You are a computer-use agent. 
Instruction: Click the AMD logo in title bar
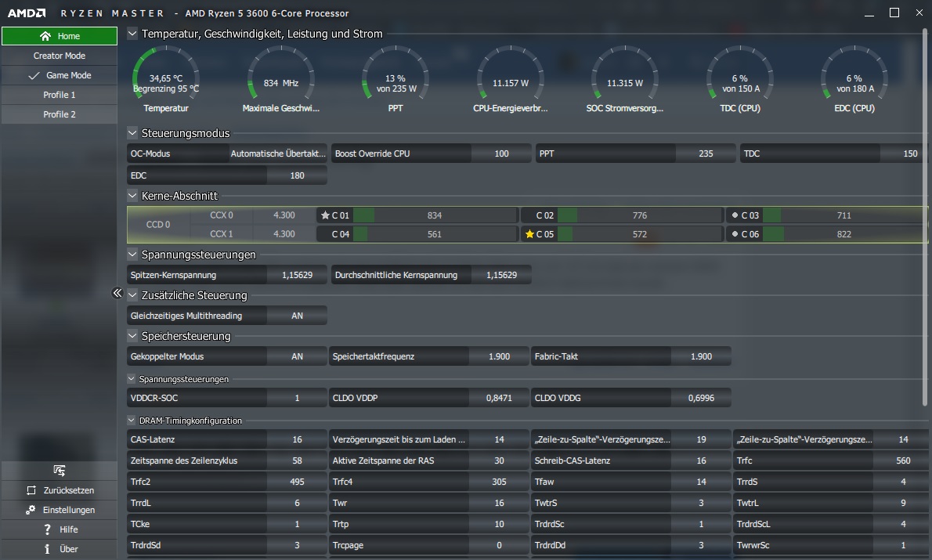[x=26, y=13]
